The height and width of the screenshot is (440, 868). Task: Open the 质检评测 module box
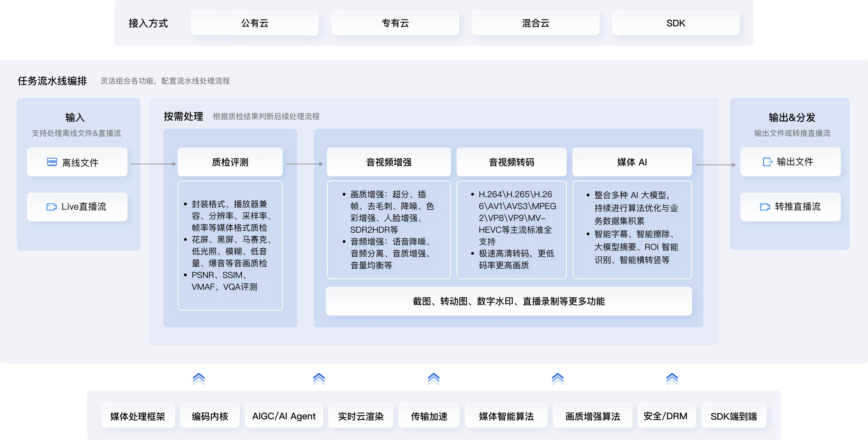coord(230,162)
